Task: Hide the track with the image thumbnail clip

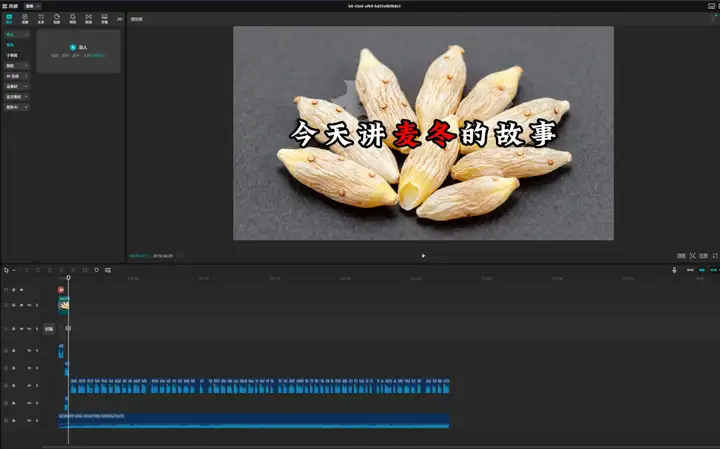Action: click(x=22, y=305)
